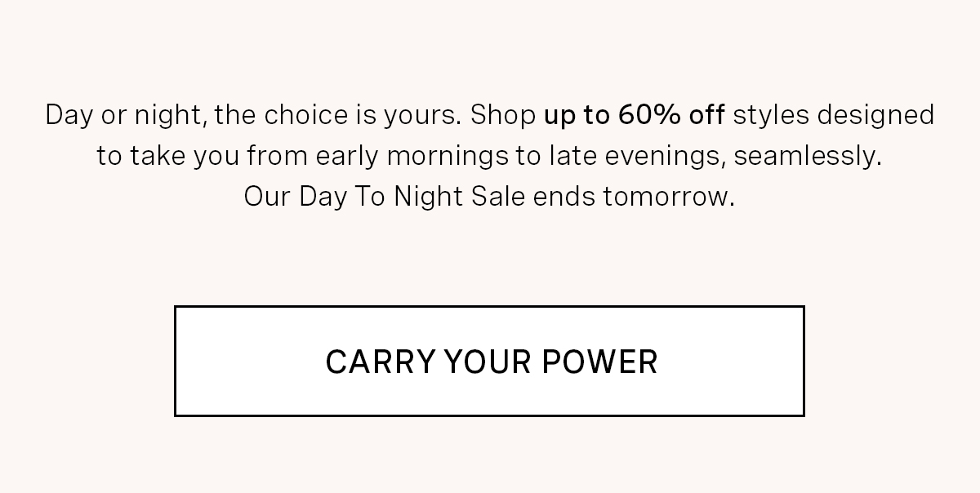Image resolution: width=980 pixels, height=493 pixels.
Task: Click the bold "up to 60% off" text
Action: coord(634,115)
